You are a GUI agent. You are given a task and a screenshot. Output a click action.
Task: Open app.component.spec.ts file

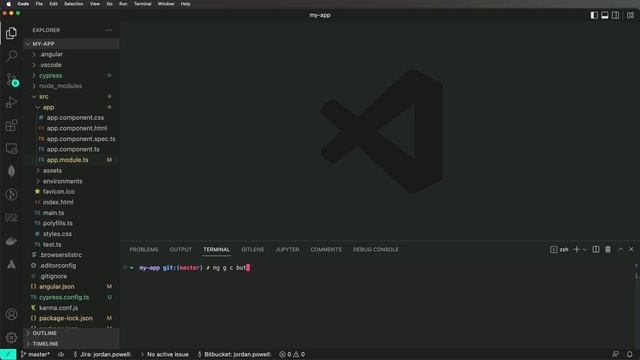(x=71, y=139)
